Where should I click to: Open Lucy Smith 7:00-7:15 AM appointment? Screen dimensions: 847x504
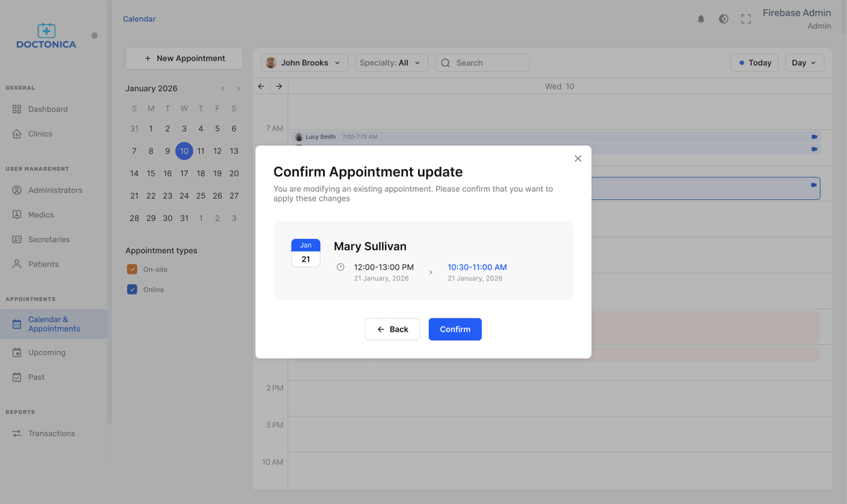[x=556, y=136]
